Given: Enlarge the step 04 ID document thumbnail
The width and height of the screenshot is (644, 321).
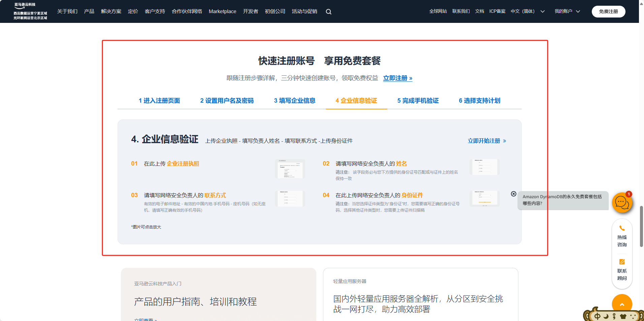Looking at the screenshot, I should tap(484, 199).
